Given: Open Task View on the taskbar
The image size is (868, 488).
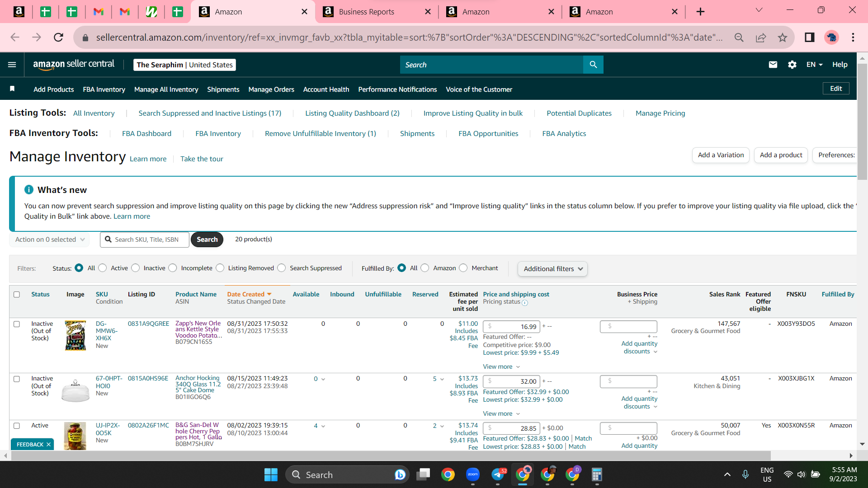Looking at the screenshot, I should click(424, 474).
